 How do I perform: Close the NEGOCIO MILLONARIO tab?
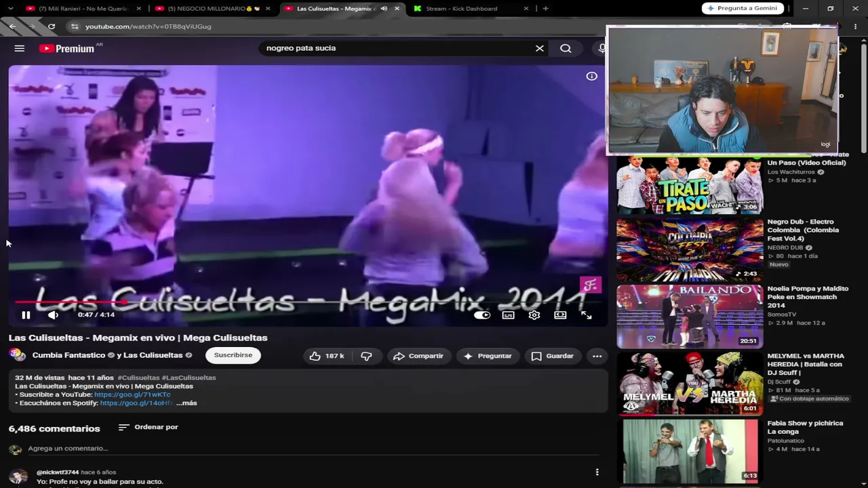coord(268,9)
